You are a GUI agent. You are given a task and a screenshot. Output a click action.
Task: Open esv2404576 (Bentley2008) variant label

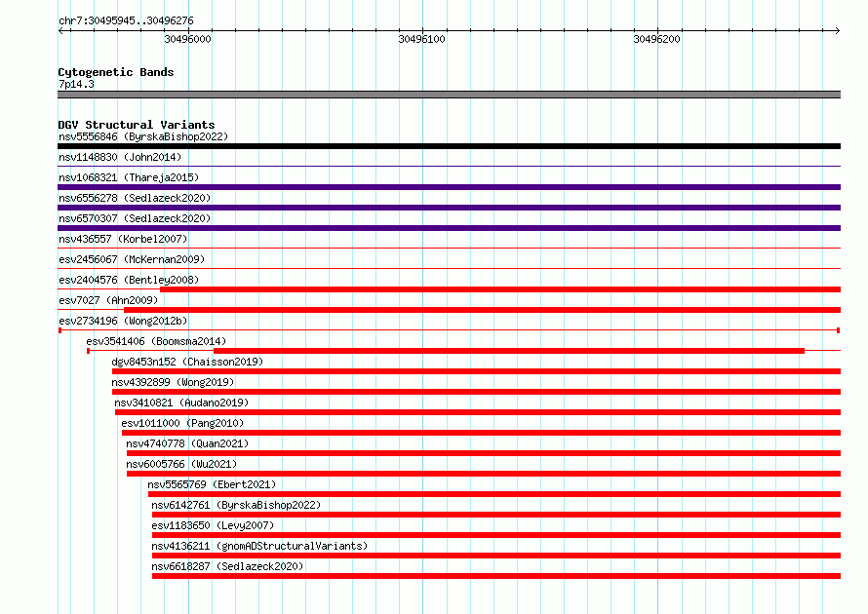129,280
